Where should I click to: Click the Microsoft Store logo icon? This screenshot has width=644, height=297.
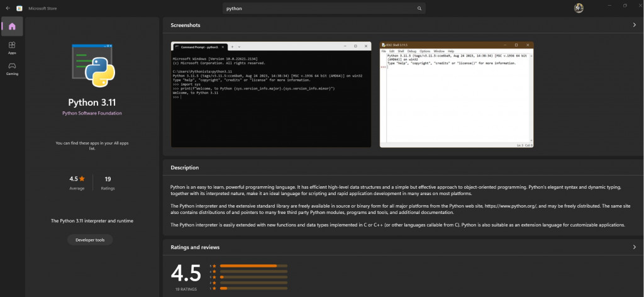[x=19, y=8]
